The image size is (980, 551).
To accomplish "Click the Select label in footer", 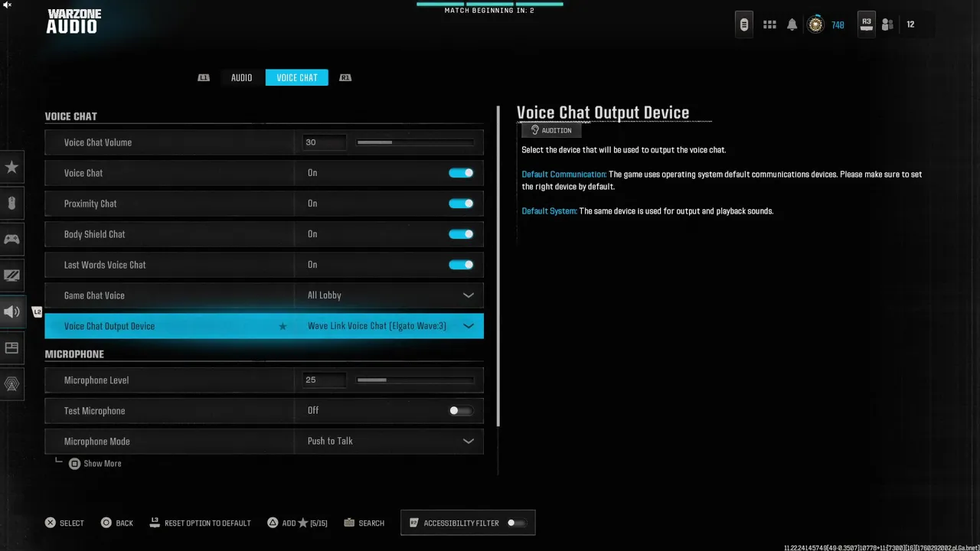I will tap(72, 523).
